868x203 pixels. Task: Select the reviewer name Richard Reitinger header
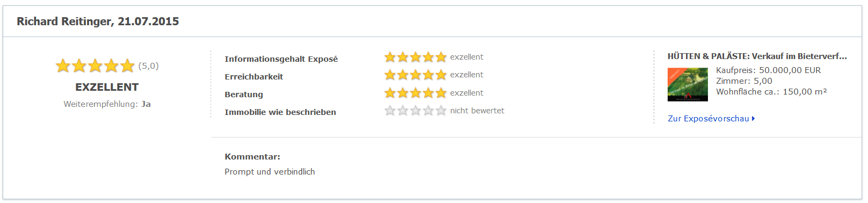98,21
